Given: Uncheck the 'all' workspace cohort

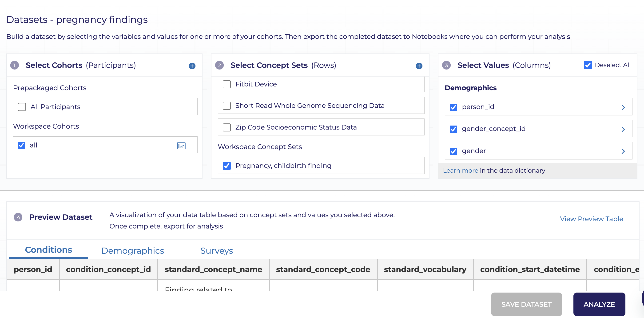Looking at the screenshot, I should point(21,145).
